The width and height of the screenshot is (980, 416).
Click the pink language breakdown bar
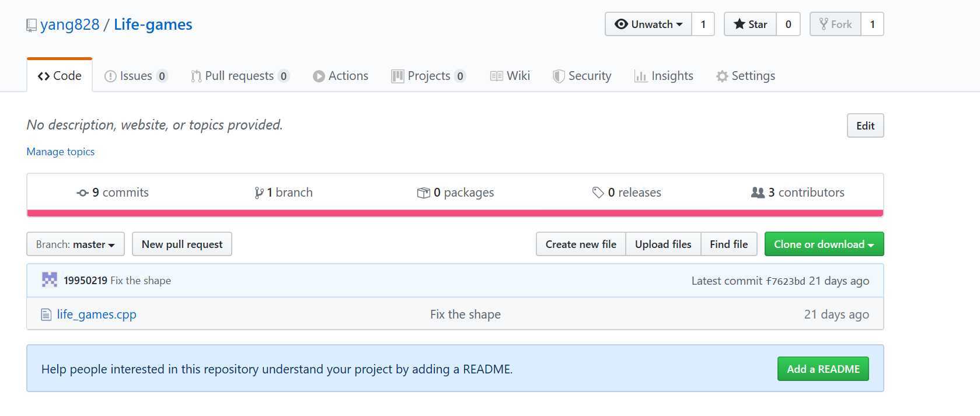click(455, 213)
